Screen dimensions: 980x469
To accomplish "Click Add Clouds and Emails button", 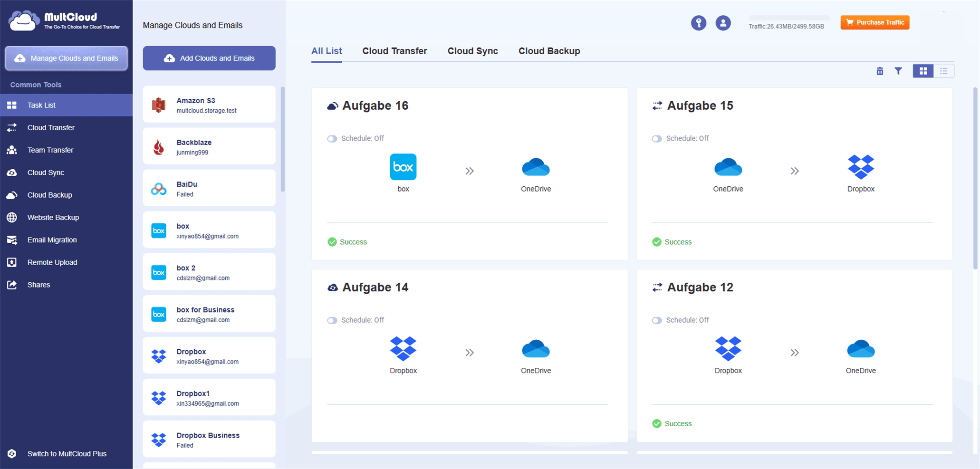I will coord(209,58).
